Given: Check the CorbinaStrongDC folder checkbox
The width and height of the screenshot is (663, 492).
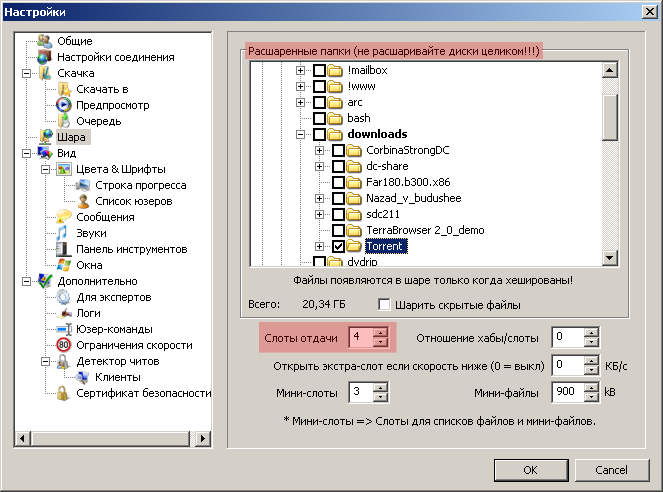Looking at the screenshot, I should coord(338,150).
